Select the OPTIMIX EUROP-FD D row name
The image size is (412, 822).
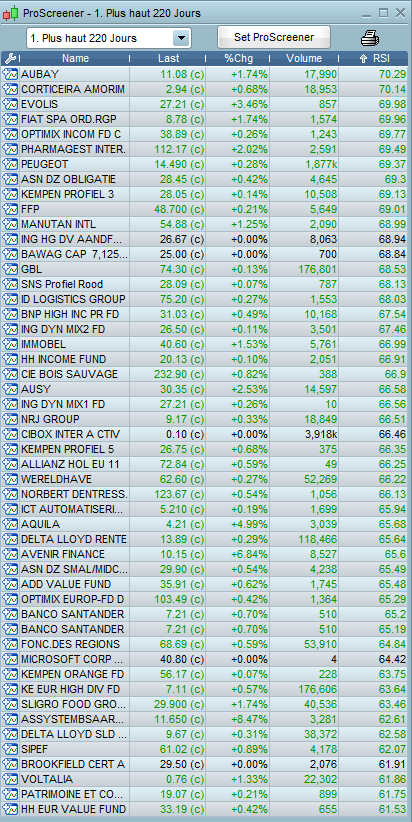[73, 599]
